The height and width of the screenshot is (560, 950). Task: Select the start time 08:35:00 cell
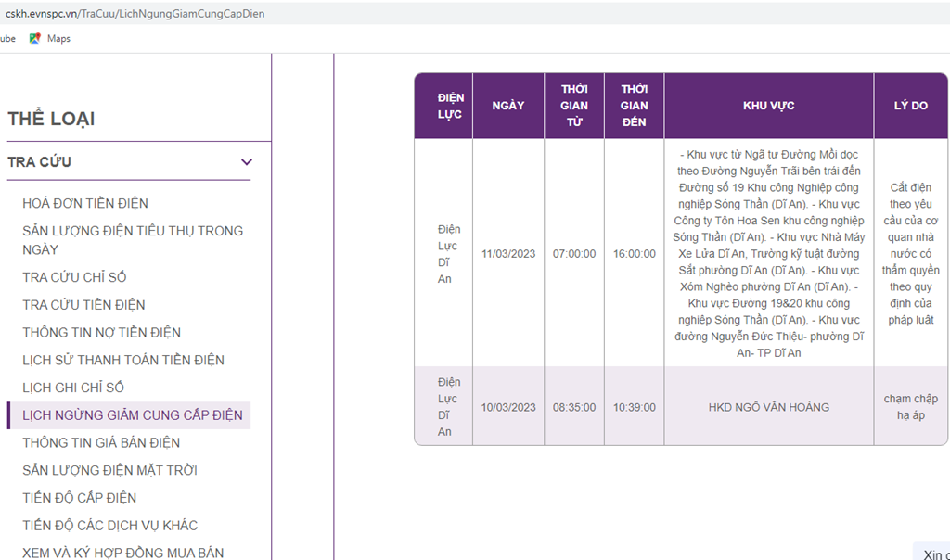574,407
